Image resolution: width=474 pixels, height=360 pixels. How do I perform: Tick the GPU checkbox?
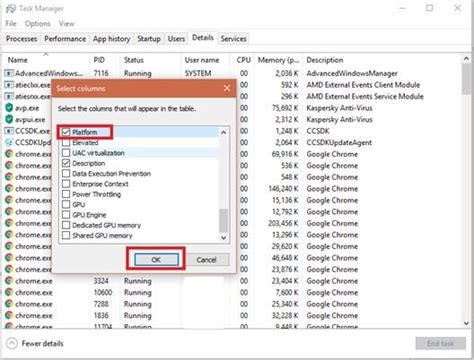pyautogui.click(x=66, y=204)
